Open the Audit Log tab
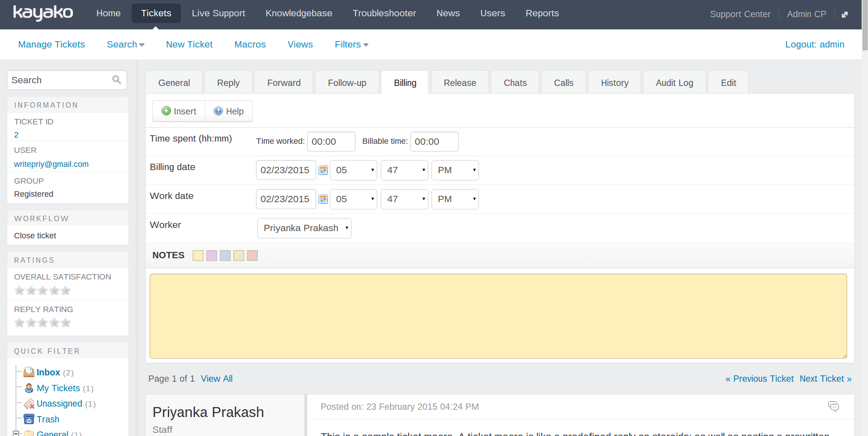 674,82
